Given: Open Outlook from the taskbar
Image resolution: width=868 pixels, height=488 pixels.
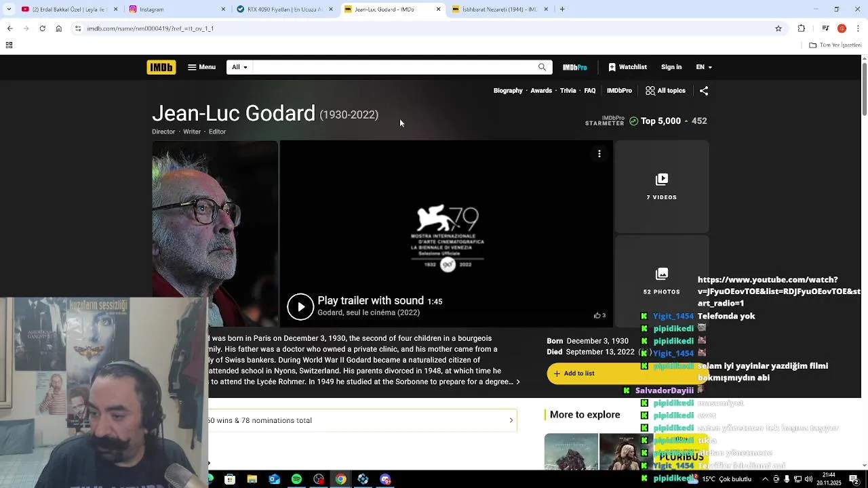Looking at the screenshot, I should click(x=274, y=479).
